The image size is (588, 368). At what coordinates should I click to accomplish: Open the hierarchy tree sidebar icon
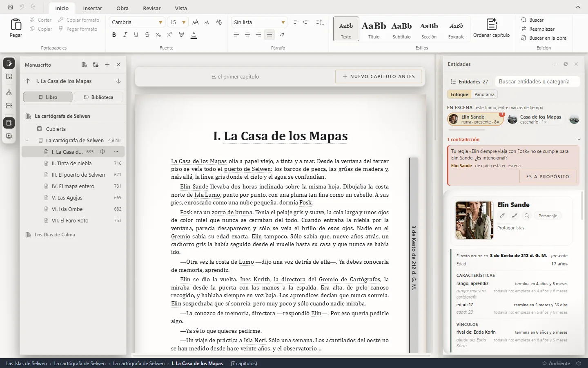[9, 92]
